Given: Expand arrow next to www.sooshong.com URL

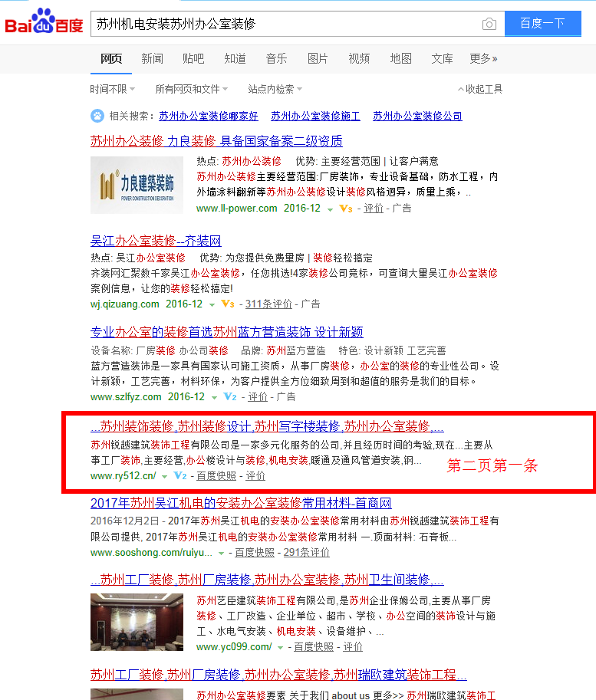Looking at the screenshot, I should (x=221, y=554).
